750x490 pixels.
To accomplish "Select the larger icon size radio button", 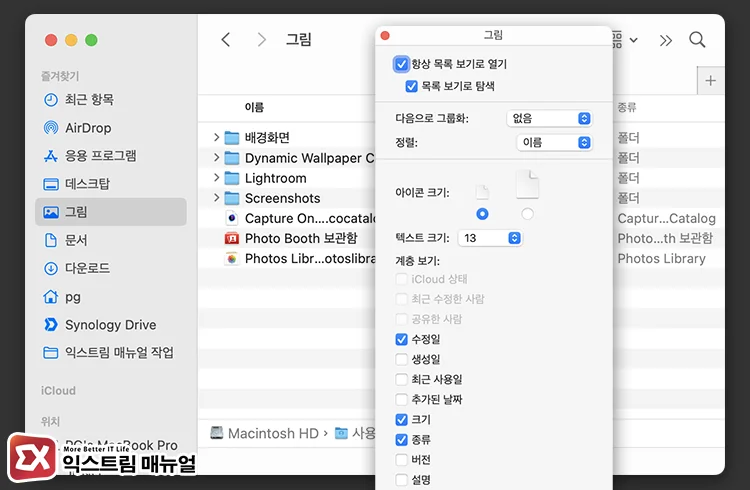I will (527, 214).
